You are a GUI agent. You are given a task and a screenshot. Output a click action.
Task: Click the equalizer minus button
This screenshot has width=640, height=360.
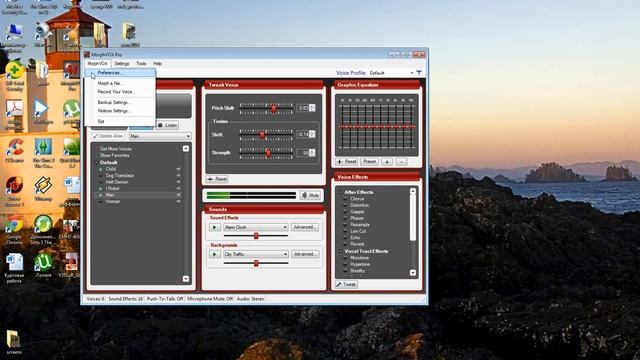[x=402, y=162]
